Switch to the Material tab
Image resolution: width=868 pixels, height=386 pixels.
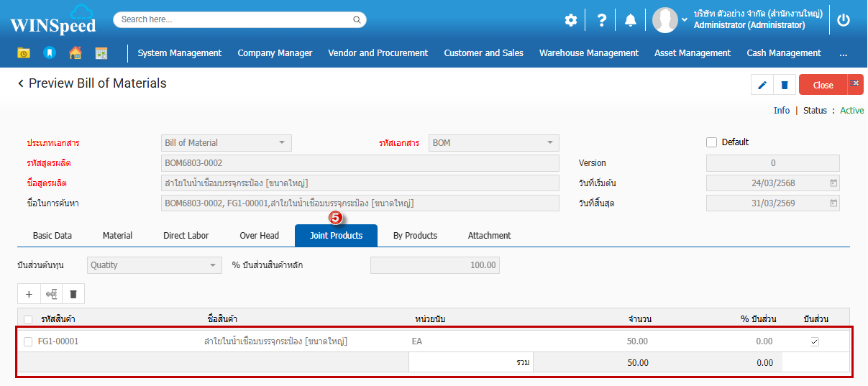pos(117,236)
